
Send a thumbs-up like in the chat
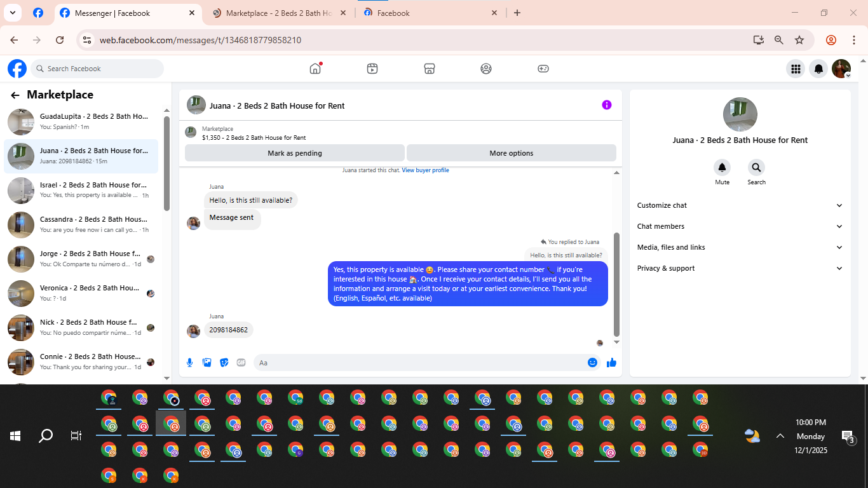(x=611, y=362)
